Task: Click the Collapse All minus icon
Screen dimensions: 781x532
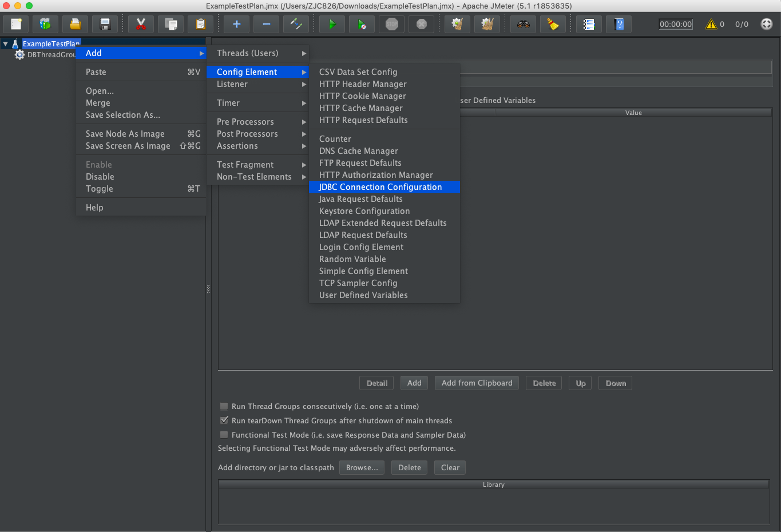Action: pyautogui.click(x=266, y=24)
